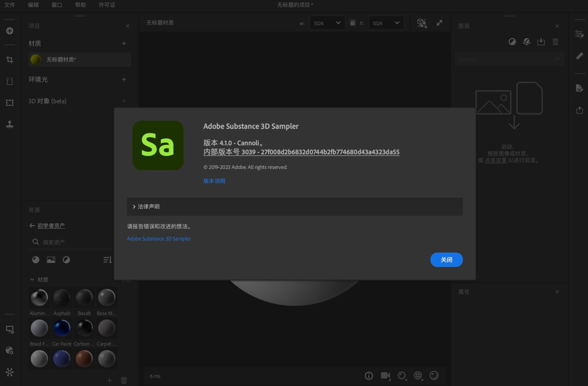This screenshot has width=588, height=386.
Task: Open the asset sort order icon
Action: pos(107,260)
